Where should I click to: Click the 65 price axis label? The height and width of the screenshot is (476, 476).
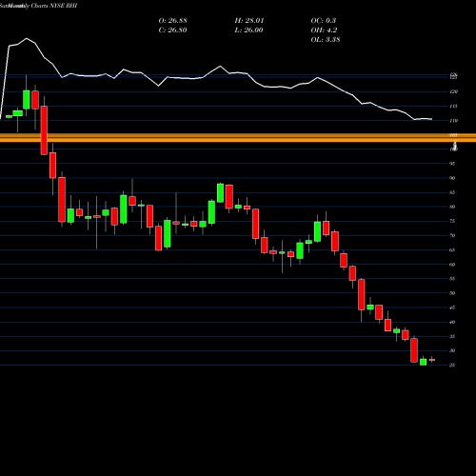click(x=452, y=250)
